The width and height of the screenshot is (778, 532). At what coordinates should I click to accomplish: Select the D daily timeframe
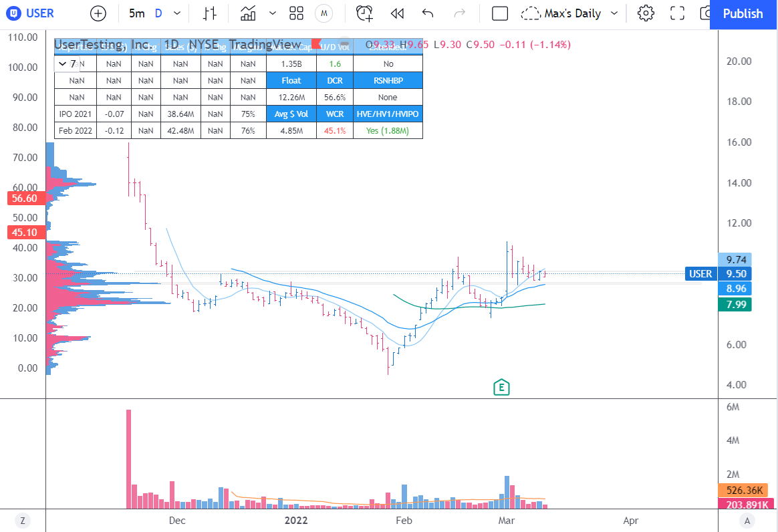[x=158, y=13]
